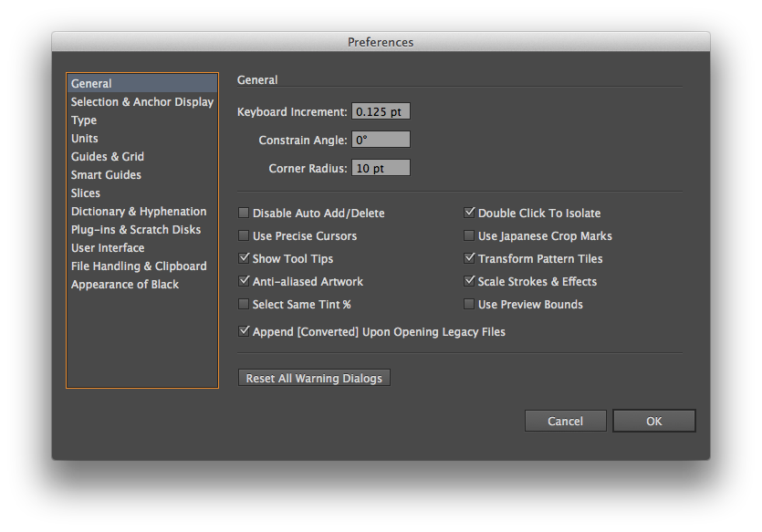Turn on Use Preview Bounds

[x=469, y=304]
